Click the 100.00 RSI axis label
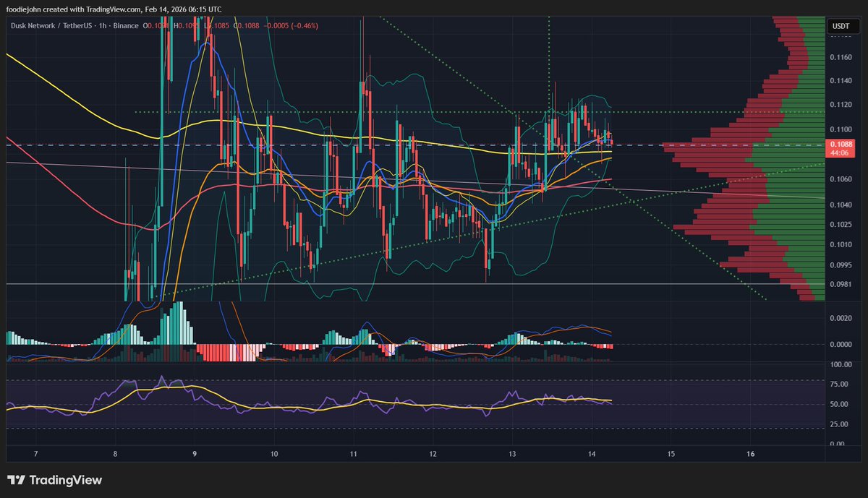 [841, 365]
